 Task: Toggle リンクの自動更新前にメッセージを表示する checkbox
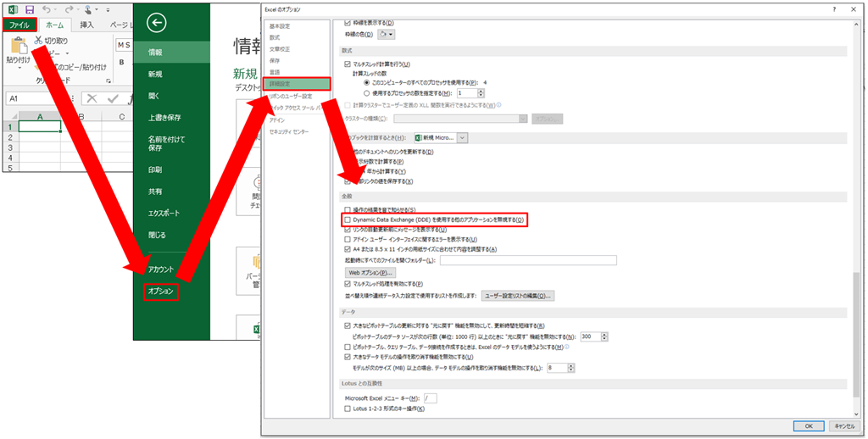(348, 230)
